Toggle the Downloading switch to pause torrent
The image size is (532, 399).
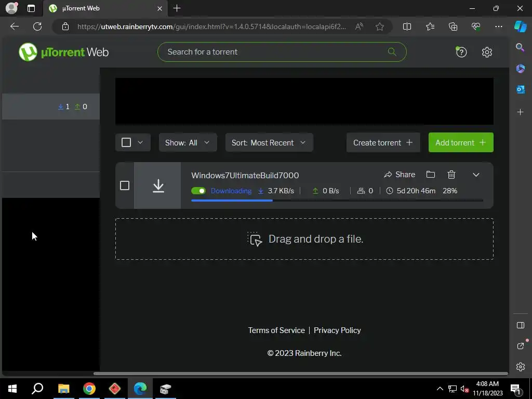click(198, 191)
